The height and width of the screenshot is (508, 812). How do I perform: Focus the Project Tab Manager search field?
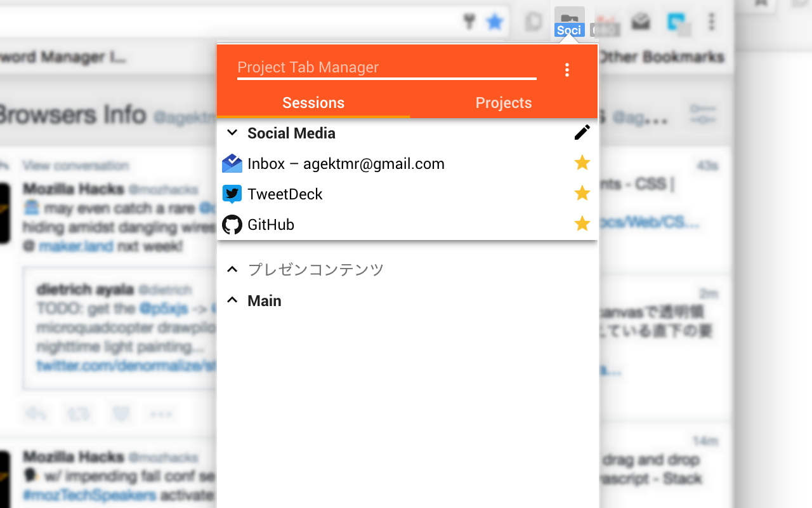[x=387, y=68]
